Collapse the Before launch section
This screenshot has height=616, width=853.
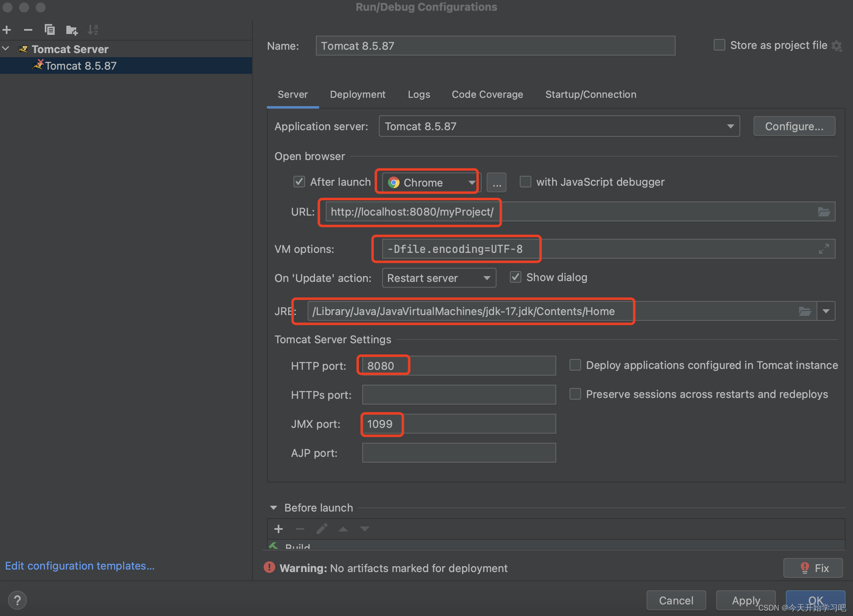[273, 507]
